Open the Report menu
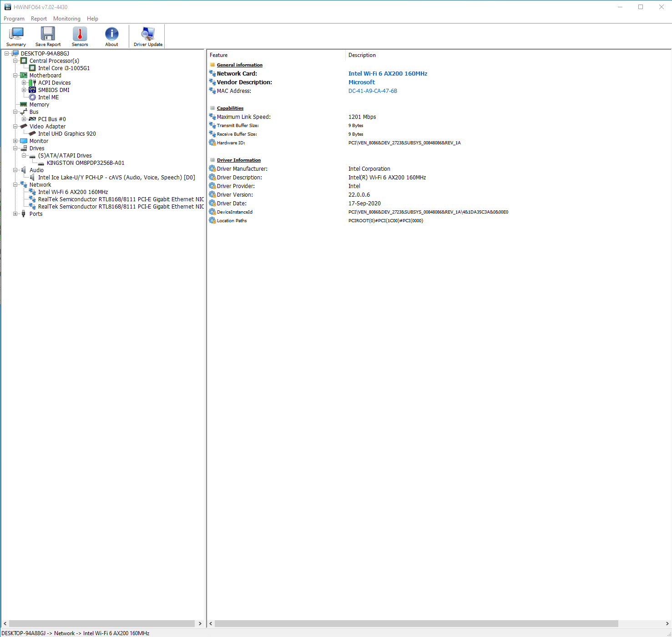The width and height of the screenshot is (672, 637). click(39, 19)
